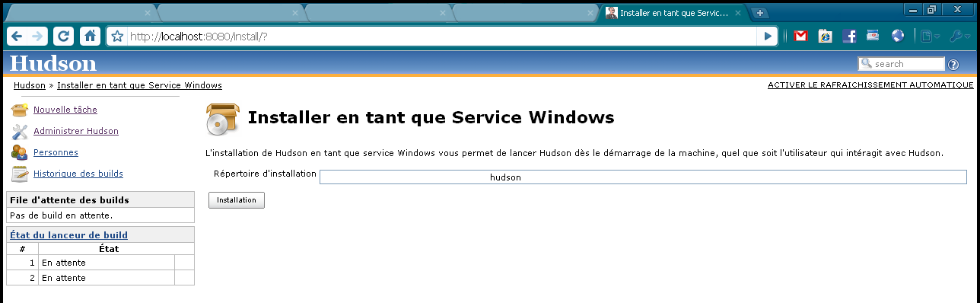The height and width of the screenshot is (303, 980).
Task: Click the État column header
Action: [x=108, y=248]
